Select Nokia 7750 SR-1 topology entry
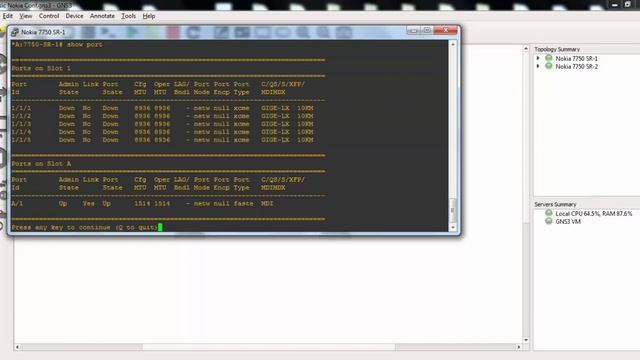This screenshot has height=360, width=640. 576,58
